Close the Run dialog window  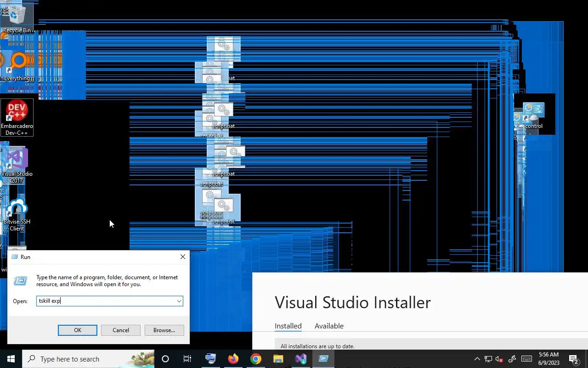183,257
